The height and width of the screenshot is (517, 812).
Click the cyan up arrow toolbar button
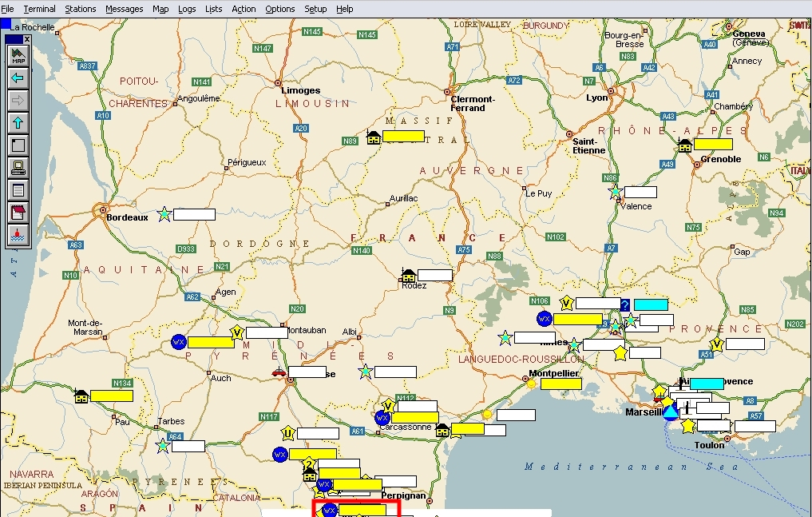18,122
